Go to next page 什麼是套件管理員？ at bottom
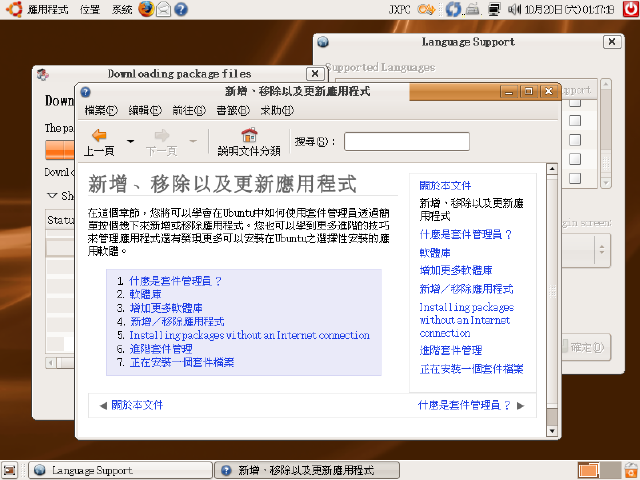The height and width of the screenshot is (480, 640). 464,405
